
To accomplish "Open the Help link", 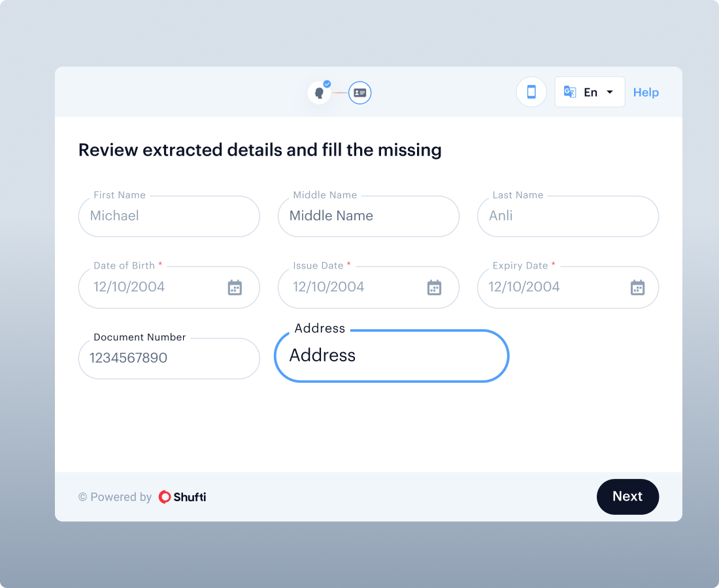I will click(x=646, y=93).
